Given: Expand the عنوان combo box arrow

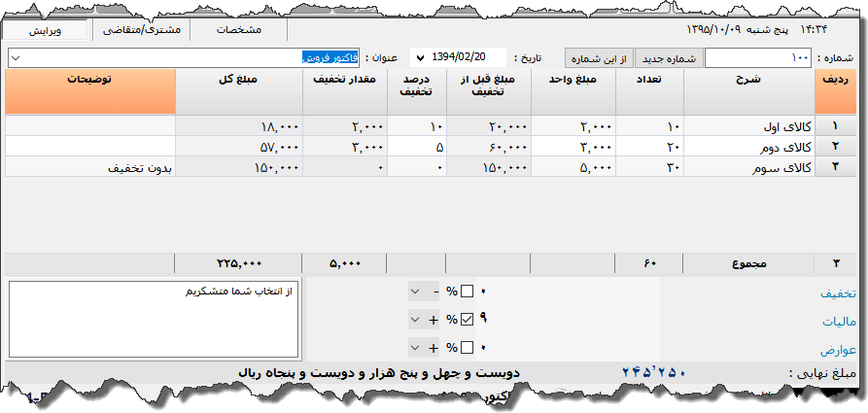Looking at the screenshot, I should (x=16, y=58).
